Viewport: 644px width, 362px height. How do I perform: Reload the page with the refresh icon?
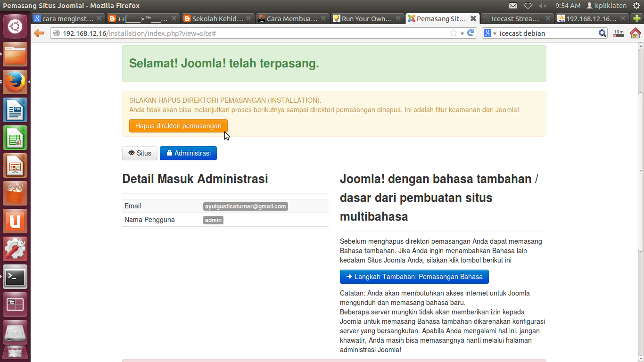[x=471, y=33]
